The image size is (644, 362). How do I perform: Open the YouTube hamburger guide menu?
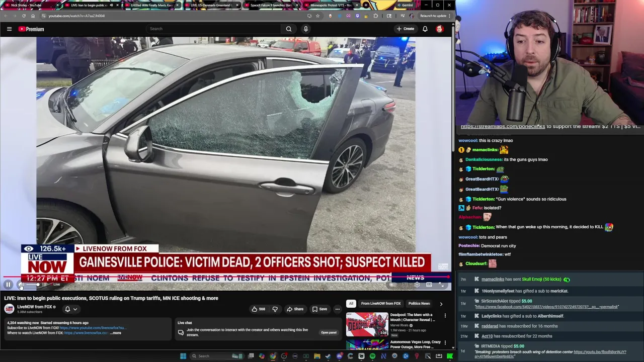tap(9, 29)
